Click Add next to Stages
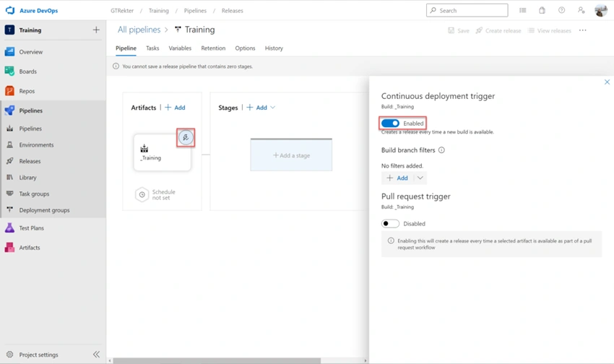The height and width of the screenshot is (364, 614). point(257,107)
